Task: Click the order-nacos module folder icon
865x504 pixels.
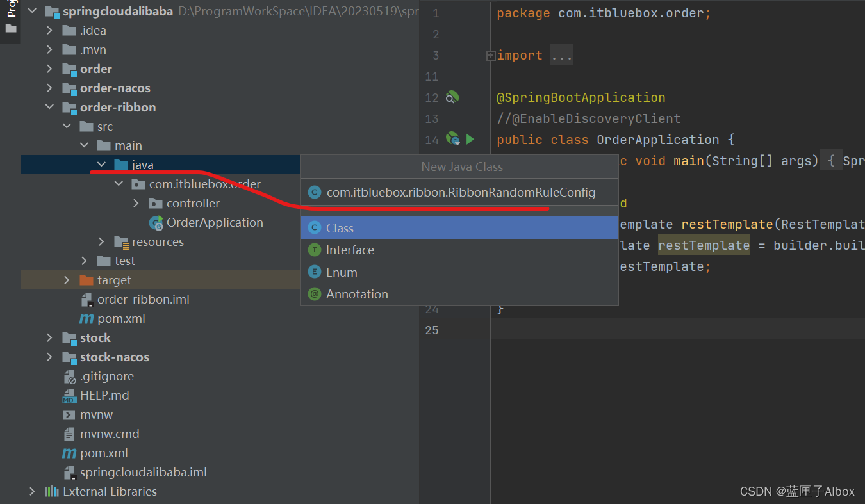Action: tap(69, 88)
